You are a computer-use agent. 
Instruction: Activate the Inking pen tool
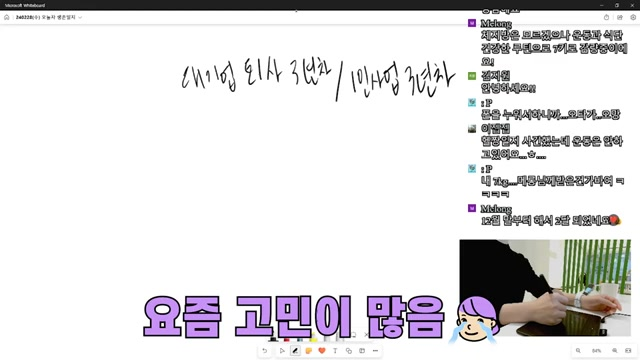pyautogui.click(x=295, y=351)
